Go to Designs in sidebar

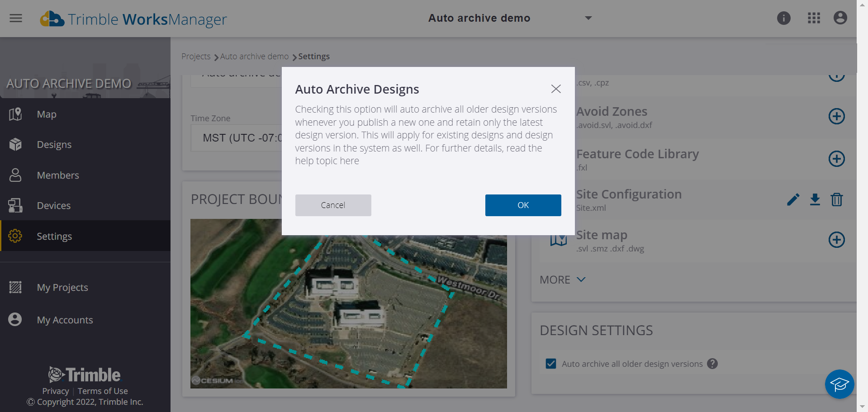54,145
